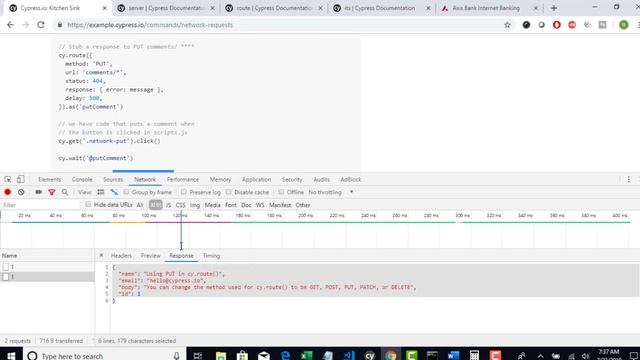This screenshot has width=640, height=360.
Task: Click the capture screenshots camera icon
Action: [x=39, y=192]
